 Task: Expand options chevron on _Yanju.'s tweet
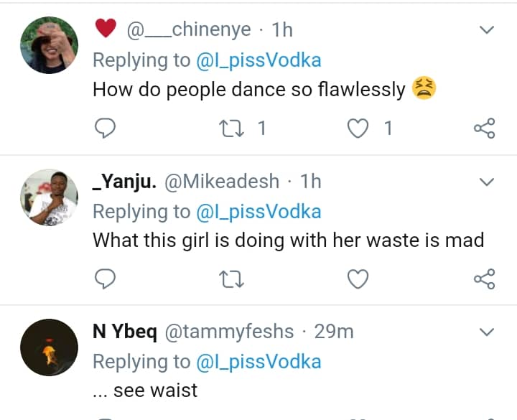(x=487, y=182)
